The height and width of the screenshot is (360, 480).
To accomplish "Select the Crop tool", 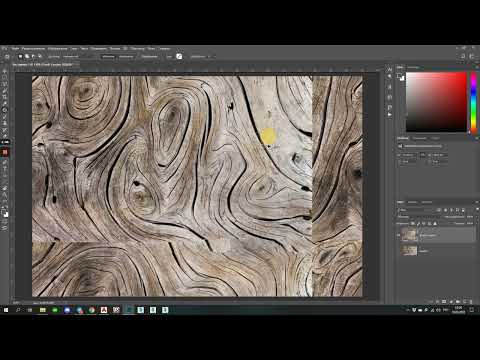I will click(x=5, y=97).
